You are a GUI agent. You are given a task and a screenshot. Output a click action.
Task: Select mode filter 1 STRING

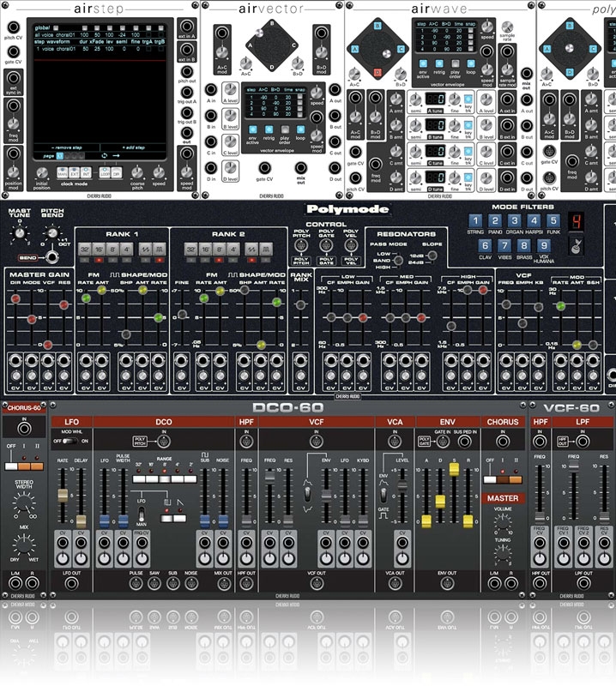point(477,221)
